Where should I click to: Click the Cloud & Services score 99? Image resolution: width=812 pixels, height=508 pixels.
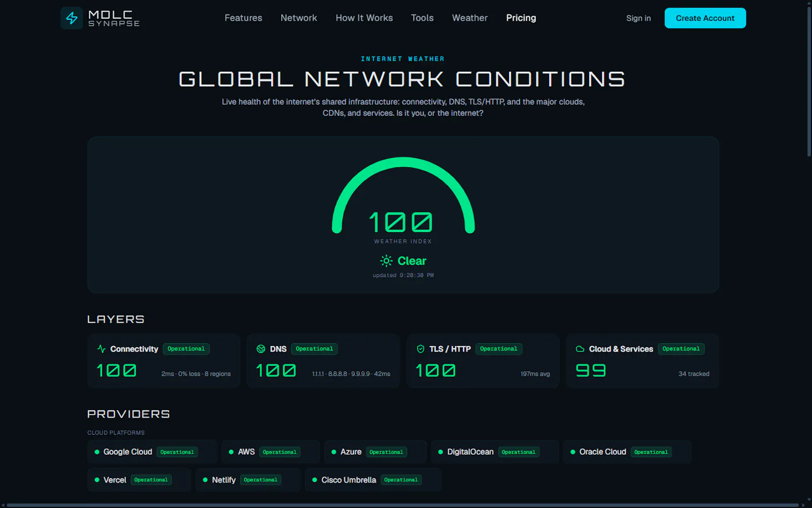pyautogui.click(x=591, y=370)
